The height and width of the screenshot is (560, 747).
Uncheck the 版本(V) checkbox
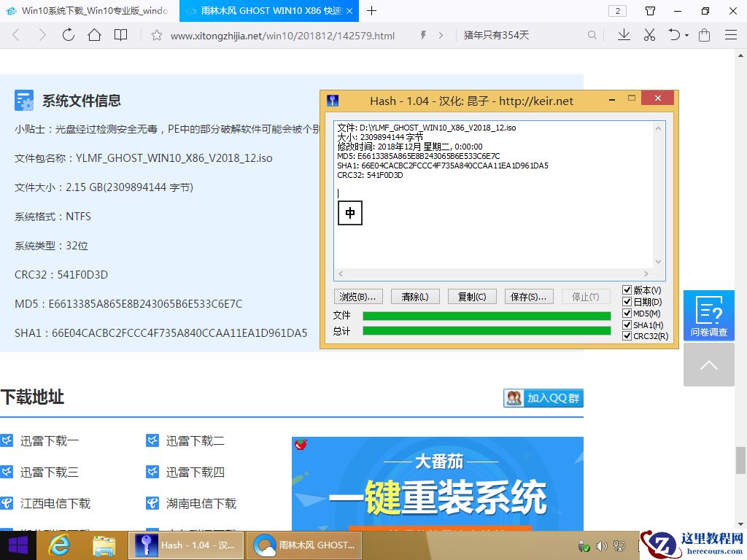(x=626, y=289)
